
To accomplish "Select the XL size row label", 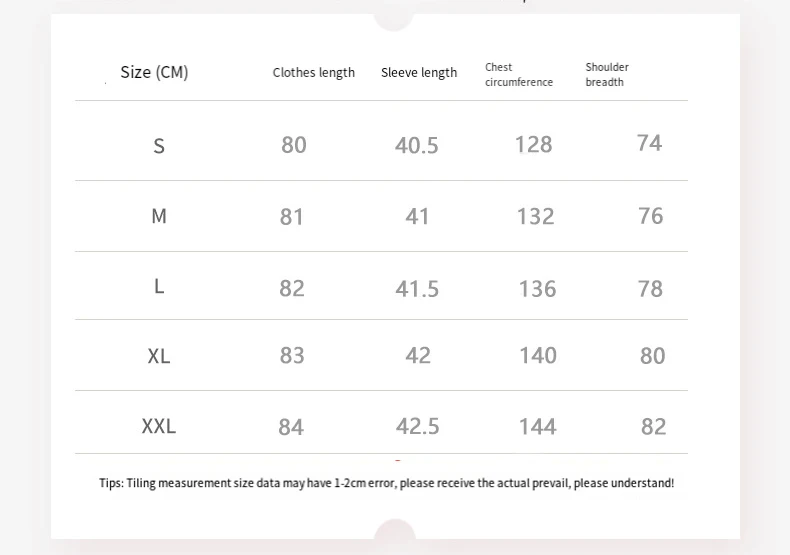I will coord(159,356).
